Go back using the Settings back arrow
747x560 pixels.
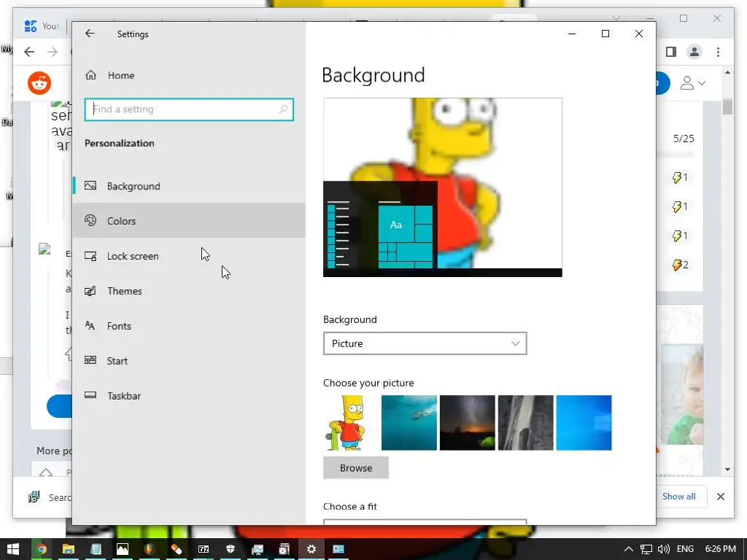pos(90,34)
